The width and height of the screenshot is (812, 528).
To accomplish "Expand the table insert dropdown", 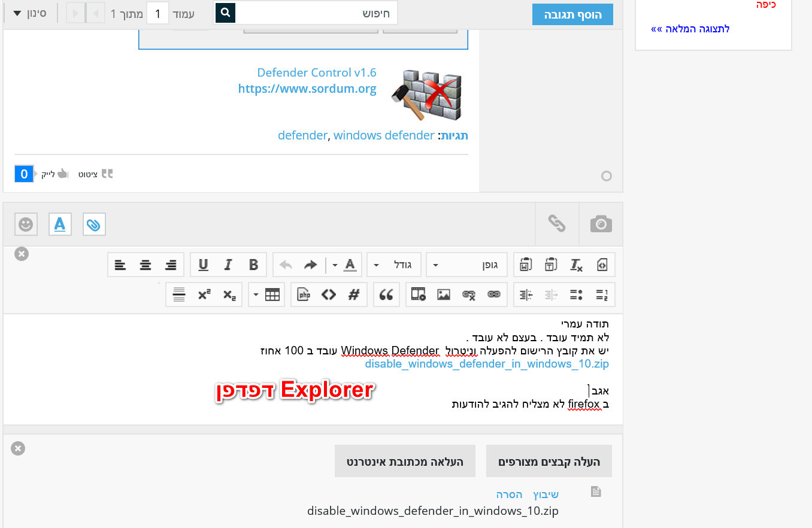I will pyautogui.click(x=256, y=295).
